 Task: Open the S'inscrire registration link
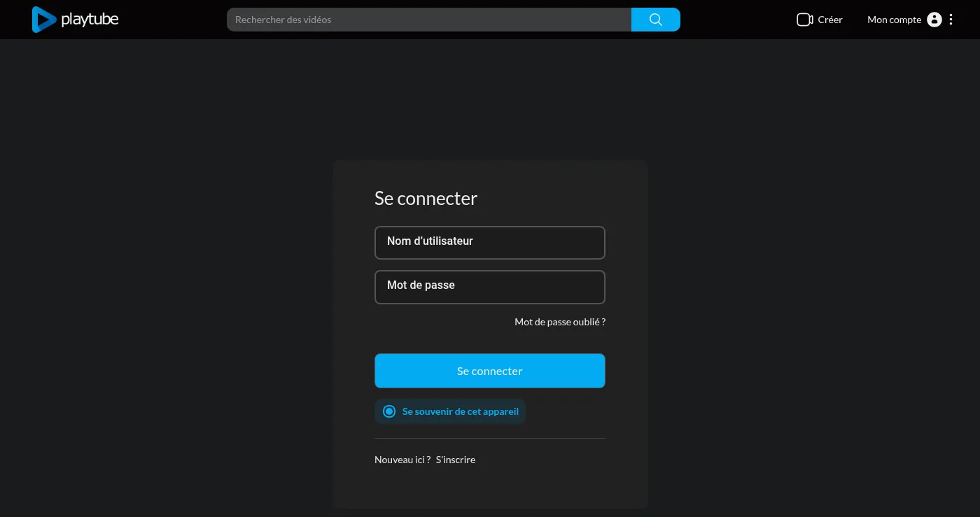[x=456, y=460]
